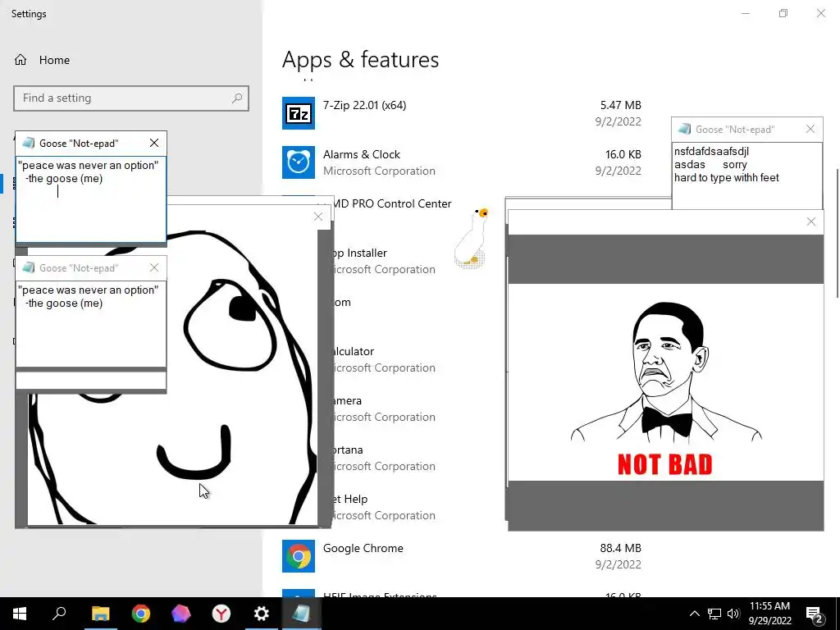Click into the text area with the blinking cursor
The height and width of the screenshot is (630, 840).
(91, 199)
